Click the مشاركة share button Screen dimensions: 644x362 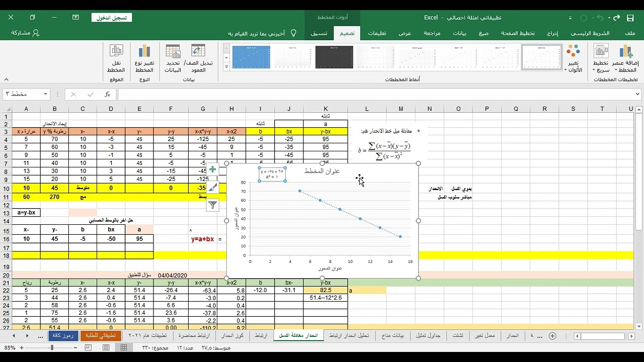pos(25,33)
